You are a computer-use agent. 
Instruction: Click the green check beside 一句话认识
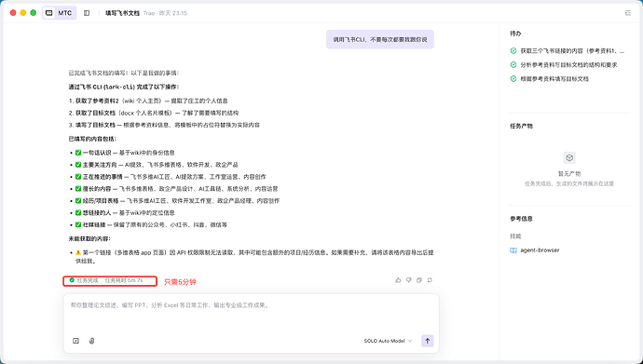[x=78, y=153]
